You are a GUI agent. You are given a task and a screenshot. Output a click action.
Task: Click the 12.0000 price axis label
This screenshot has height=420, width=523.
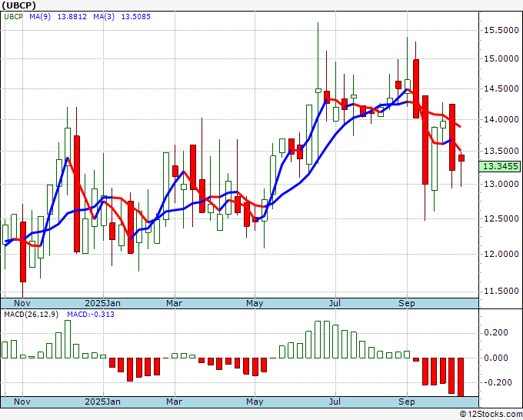coord(501,254)
